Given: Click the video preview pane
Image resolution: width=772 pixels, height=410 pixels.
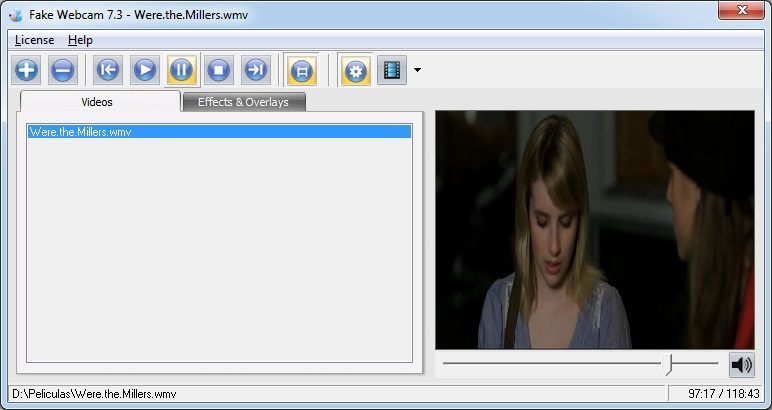Looking at the screenshot, I should 595,230.
